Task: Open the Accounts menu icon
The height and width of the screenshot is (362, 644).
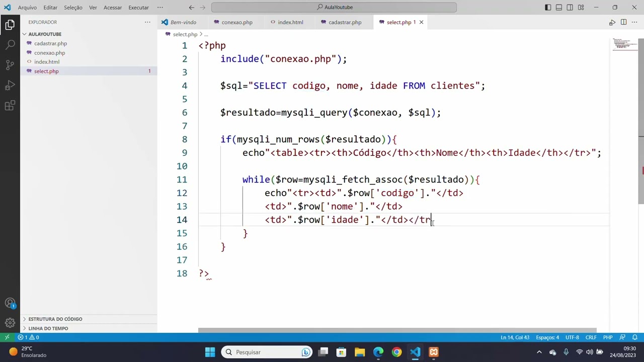Action: (x=10, y=303)
